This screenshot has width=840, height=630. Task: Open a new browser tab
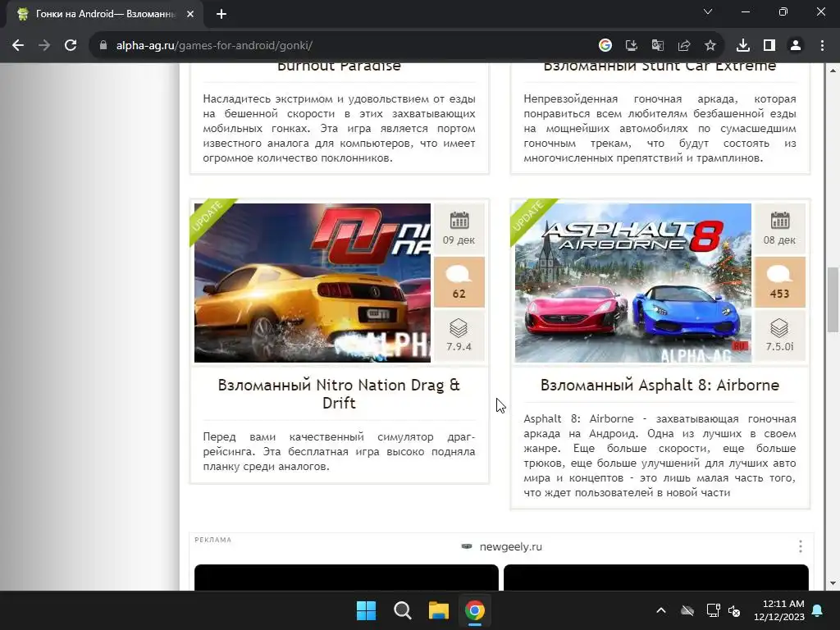click(221, 14)
